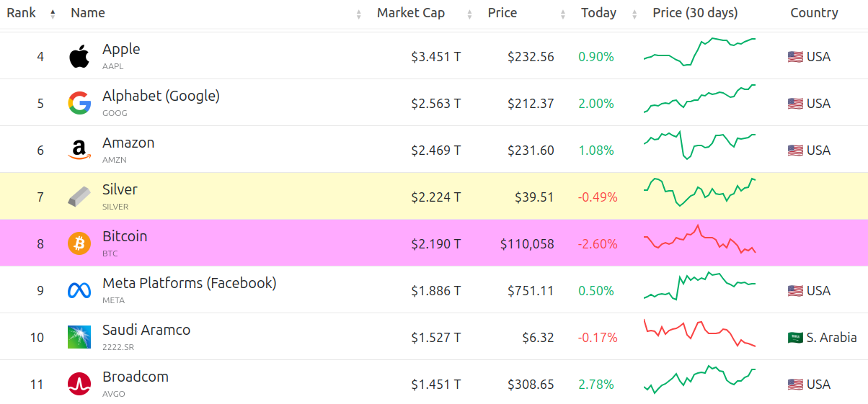Click the Amazon logo icon
Screen dimensions: 868x404
[79, 150]
